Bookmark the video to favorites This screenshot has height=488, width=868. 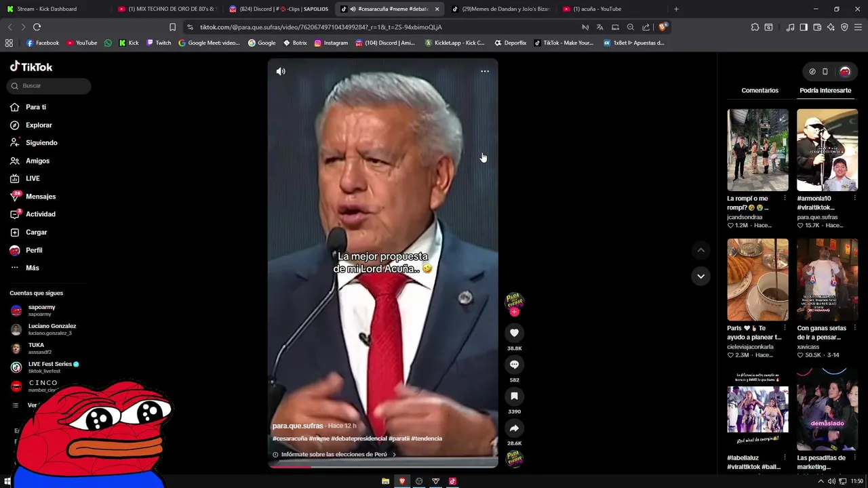(x=514, y=396)
